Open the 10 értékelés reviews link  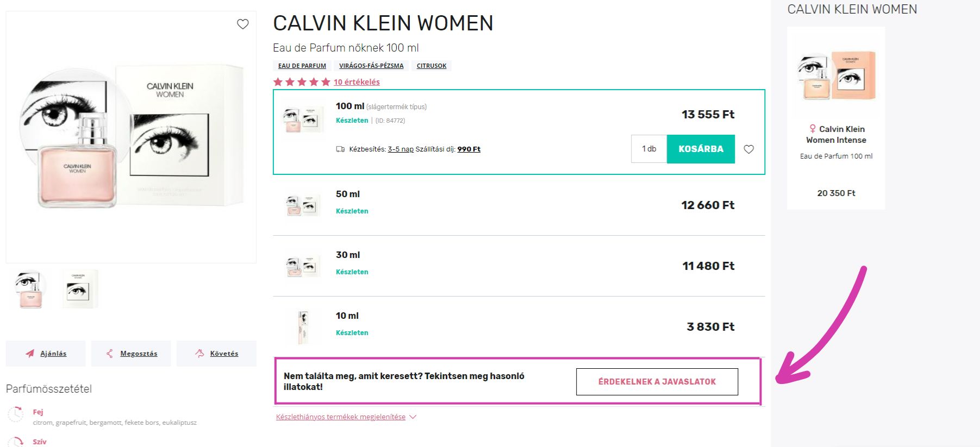coord(357,82)
